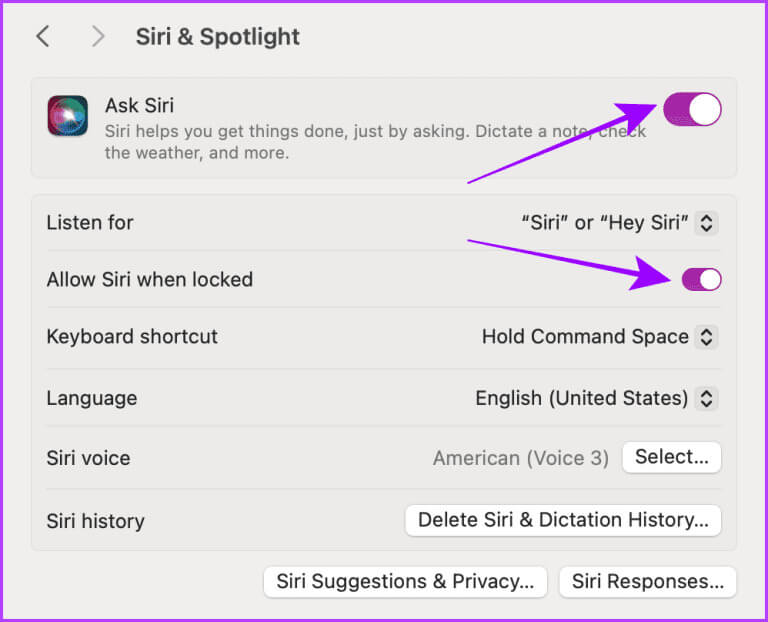Go back with the left chevron
Viewport: 768px width, 622px height.
(x=42, y=37)
